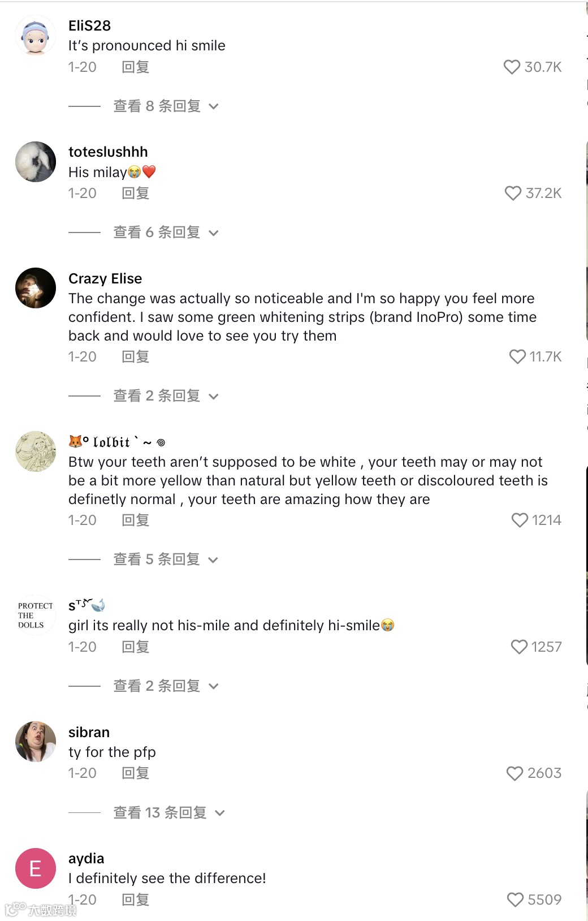Viewport: 588px width, 921px height.
Task: Tap the heart on toteslushhh's comment
Action: [513, 193]
